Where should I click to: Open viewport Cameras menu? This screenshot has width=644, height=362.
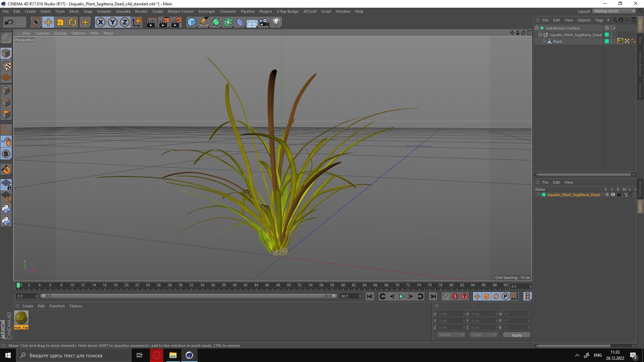click(x=42, y=33)
